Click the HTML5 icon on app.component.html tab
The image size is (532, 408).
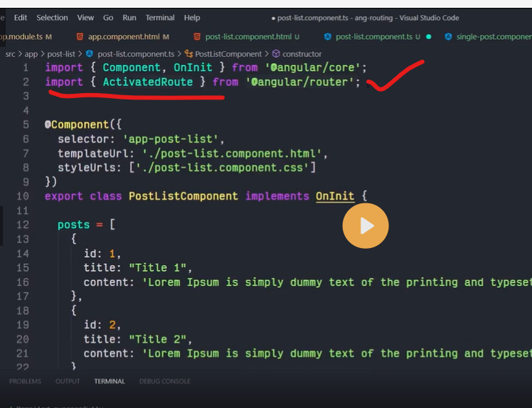click(x=80, y=36)
